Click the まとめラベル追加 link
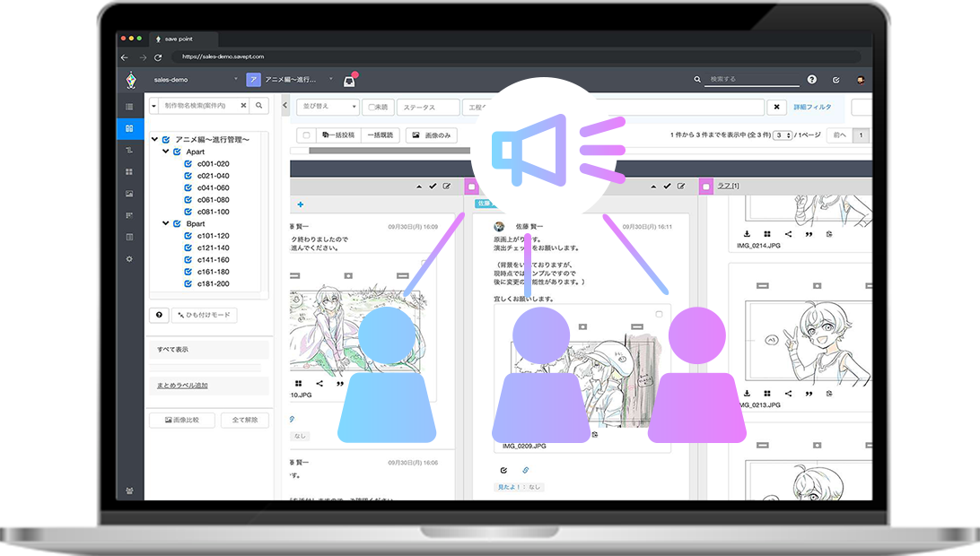 click(182, 386)
